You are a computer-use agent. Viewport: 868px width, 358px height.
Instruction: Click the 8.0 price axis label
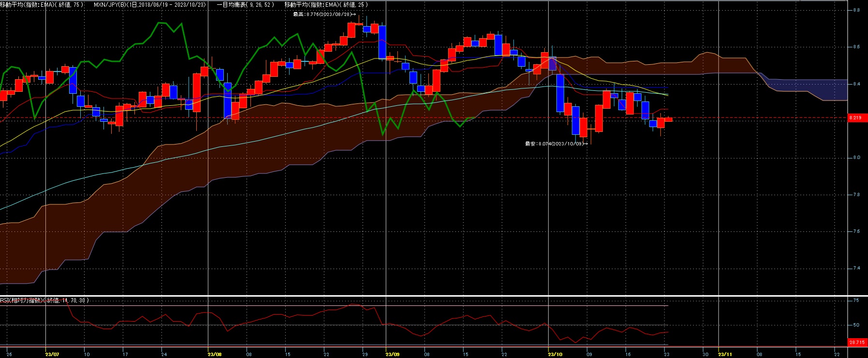click(856, 158)
